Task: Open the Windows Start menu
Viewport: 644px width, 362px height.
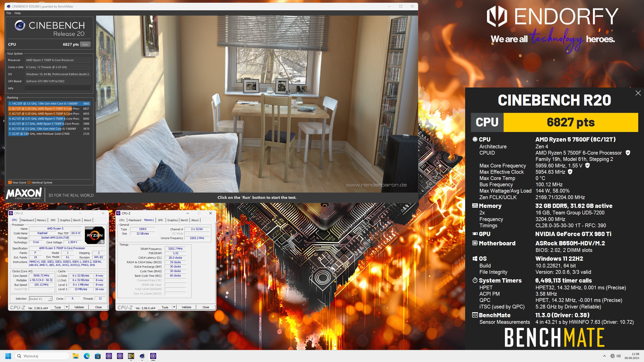Action: pyautogui.click(x=8, y=356)
